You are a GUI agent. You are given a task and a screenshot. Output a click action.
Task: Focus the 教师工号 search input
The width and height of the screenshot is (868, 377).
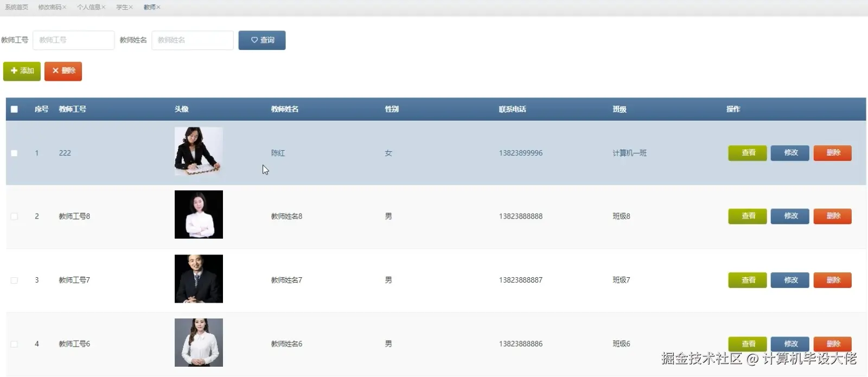click(74, 40)
